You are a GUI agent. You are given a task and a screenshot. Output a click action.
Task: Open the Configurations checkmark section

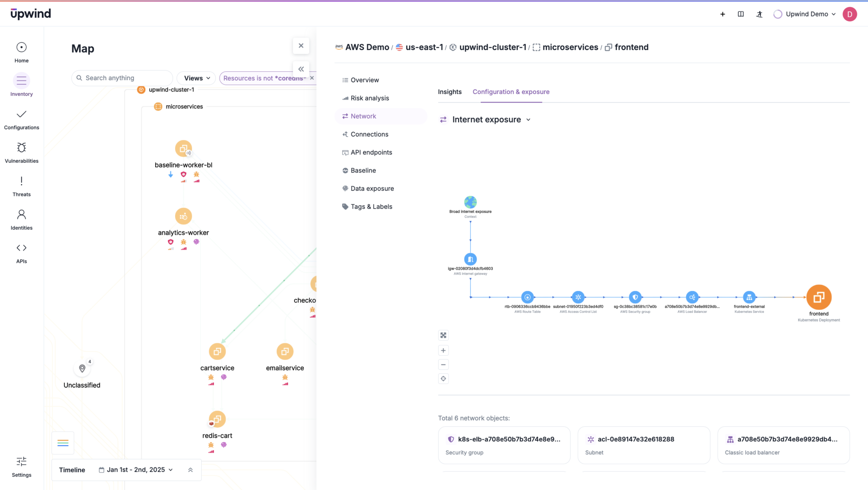tap(21, 119)
